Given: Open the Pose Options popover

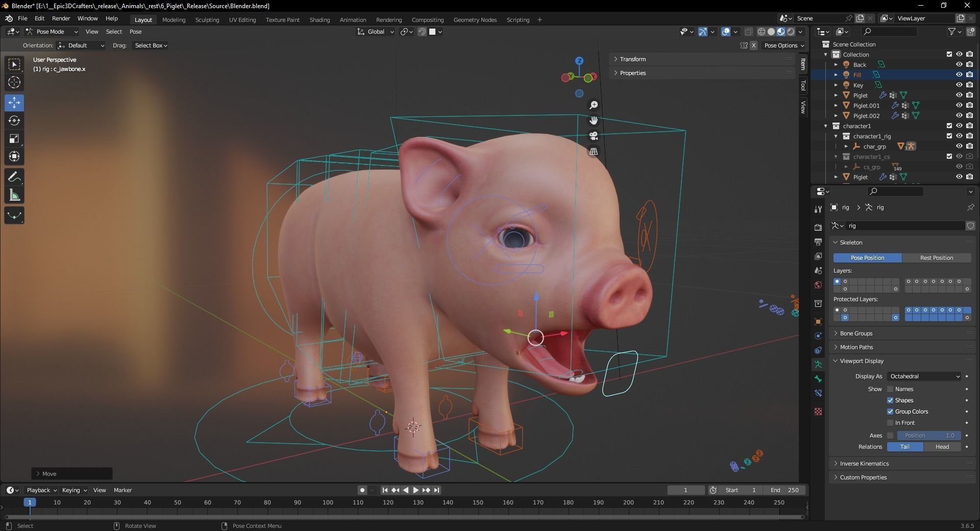Looking at the screenshot, I should pos(783,45).
